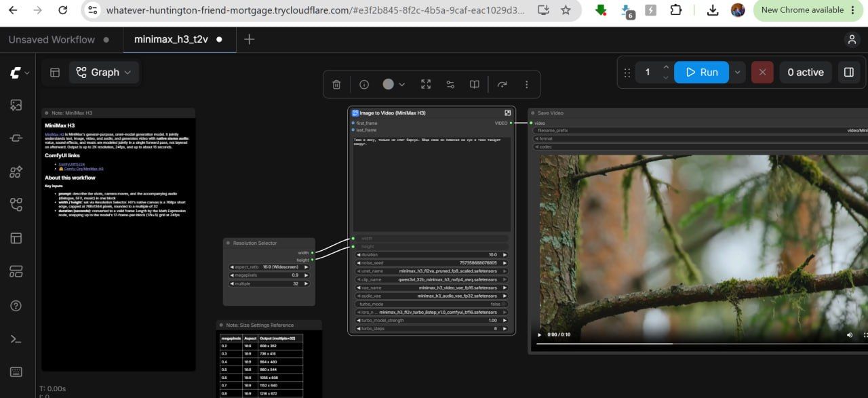Image resolution: width=868 pixels, height=398 pixels.
Task: Add a new workflow tab
Action: pos(249,39)
